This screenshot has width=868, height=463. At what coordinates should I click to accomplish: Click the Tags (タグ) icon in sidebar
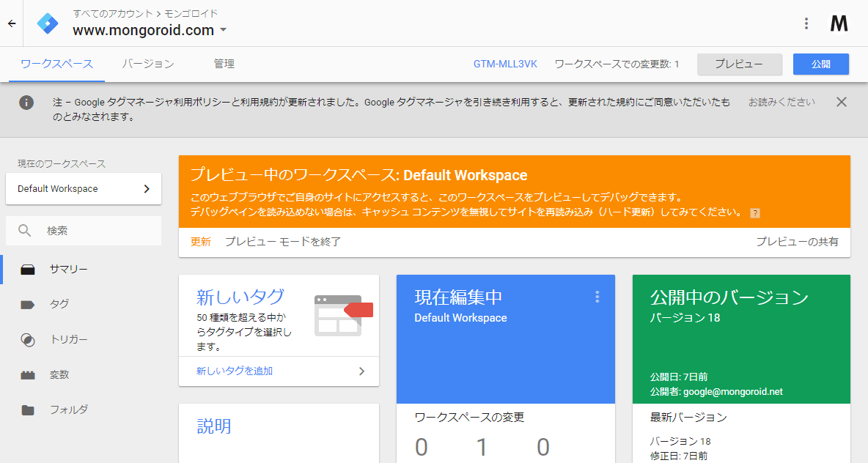coord(28,304)
